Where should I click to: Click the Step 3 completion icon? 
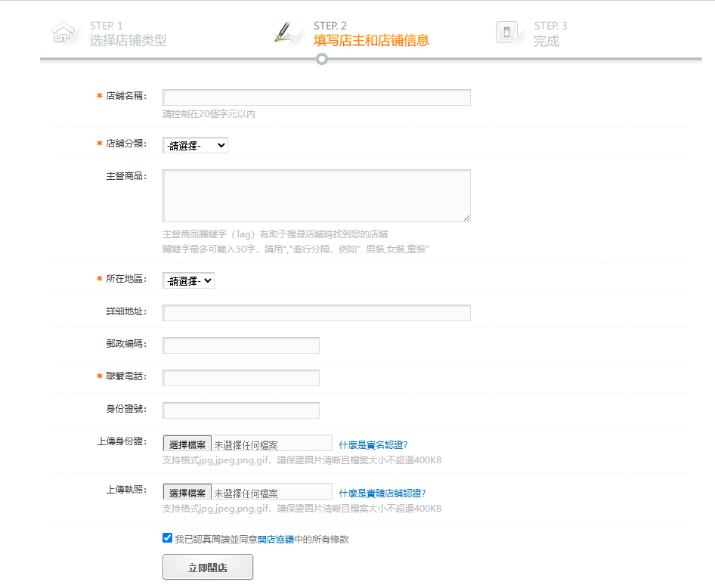point(506,32)
